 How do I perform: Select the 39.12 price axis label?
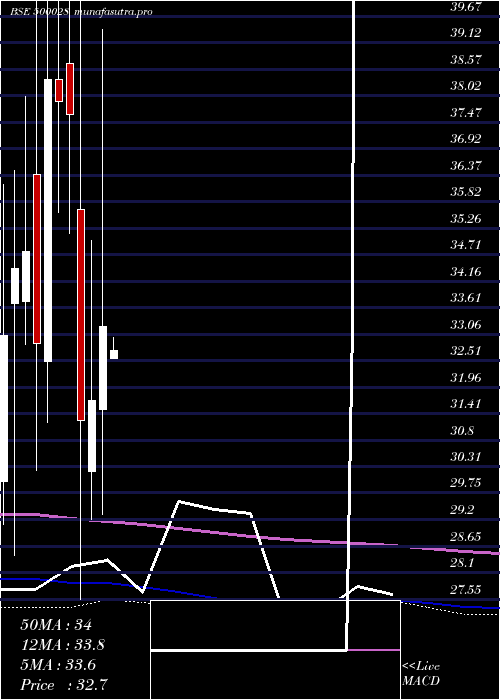(465, 33)
